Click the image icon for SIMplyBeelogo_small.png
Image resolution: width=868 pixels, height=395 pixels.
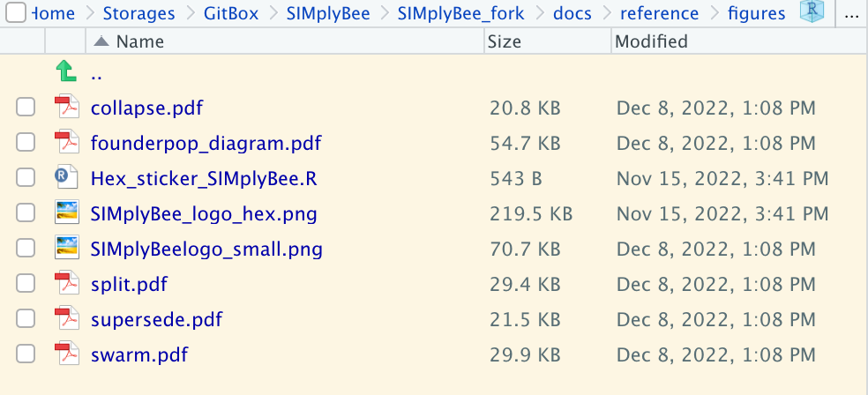point(66,249)
